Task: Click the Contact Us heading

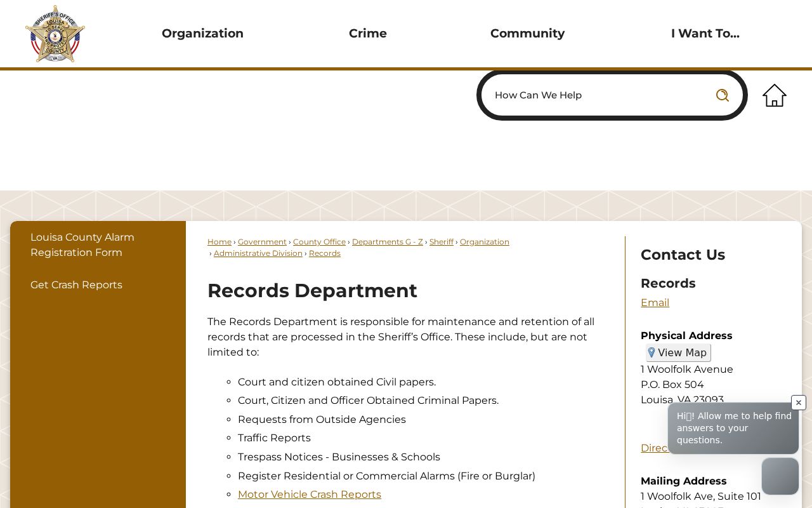Action: [683, 255]
